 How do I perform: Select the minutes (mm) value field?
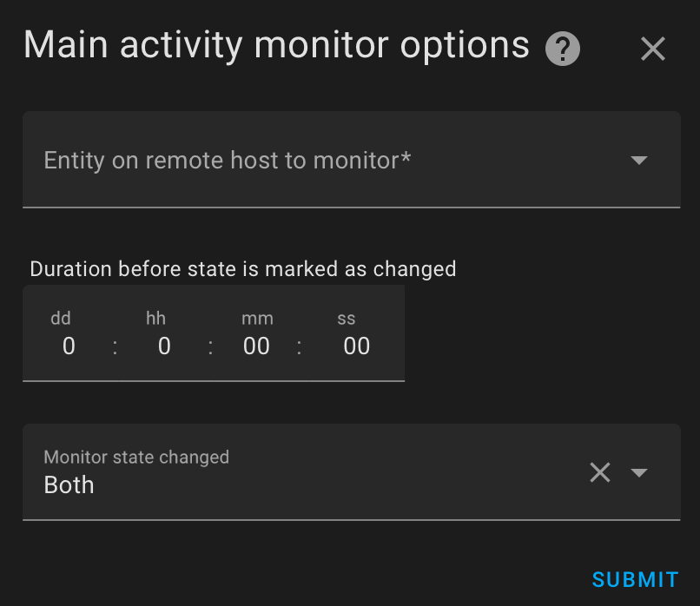(256, 346)
